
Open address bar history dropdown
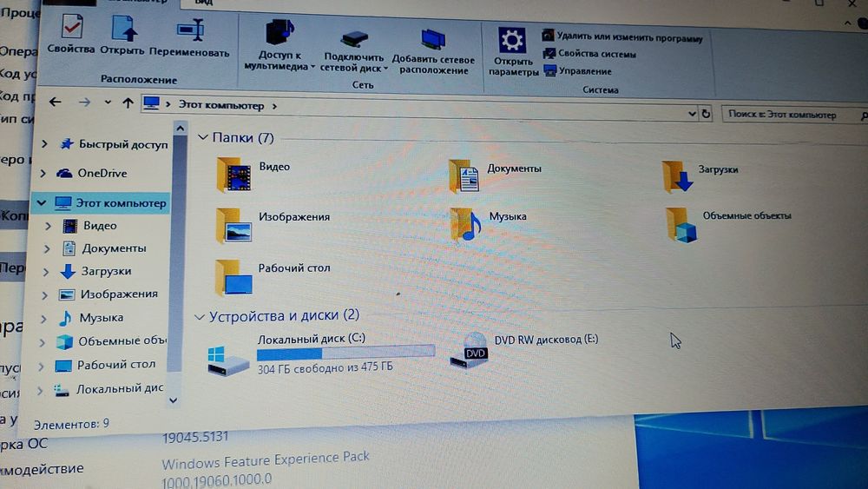(692, 114)
